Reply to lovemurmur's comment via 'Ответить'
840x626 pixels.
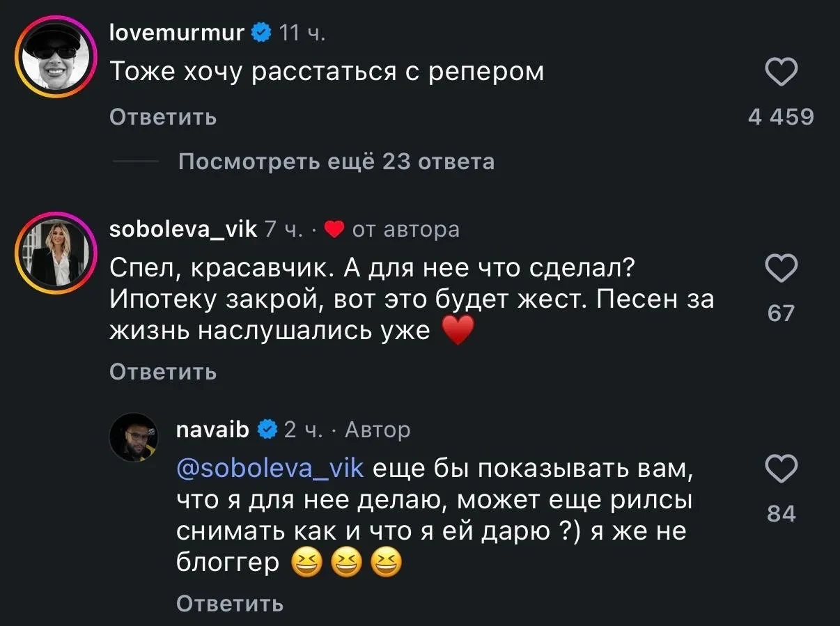pos(163,118)
